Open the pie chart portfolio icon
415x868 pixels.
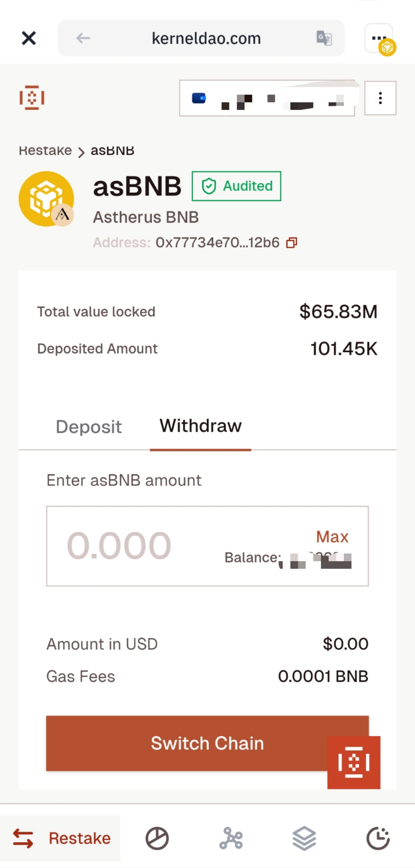tap(157, 838)
